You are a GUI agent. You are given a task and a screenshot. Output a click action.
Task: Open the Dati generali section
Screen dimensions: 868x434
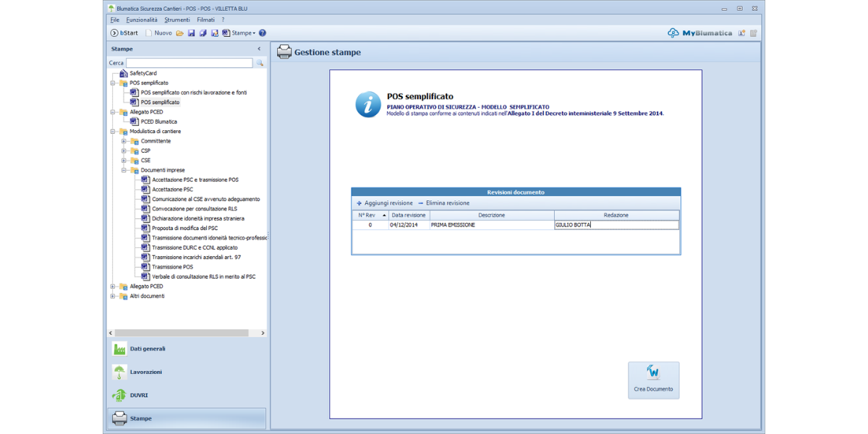[148, 349]
